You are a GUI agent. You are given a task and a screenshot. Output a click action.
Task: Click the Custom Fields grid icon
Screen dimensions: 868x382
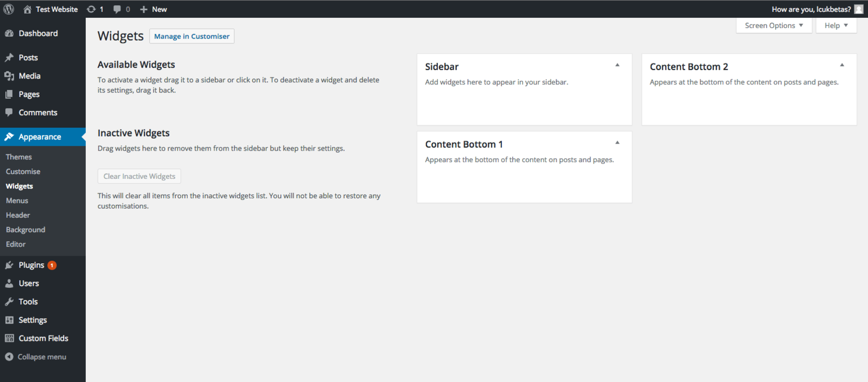click(x=9, y=338)
